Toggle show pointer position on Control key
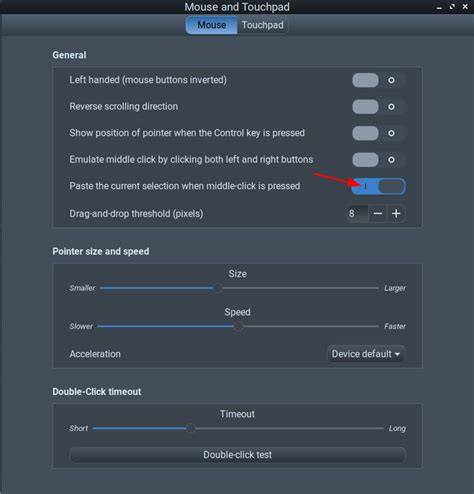The image size is (474, 494). tap(379, 133)
